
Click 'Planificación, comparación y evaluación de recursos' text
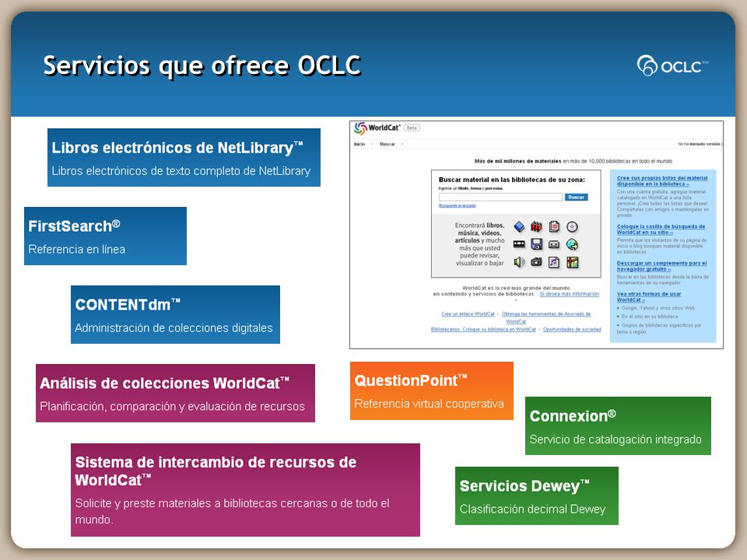pyautogui.click(x=173, y=406)
